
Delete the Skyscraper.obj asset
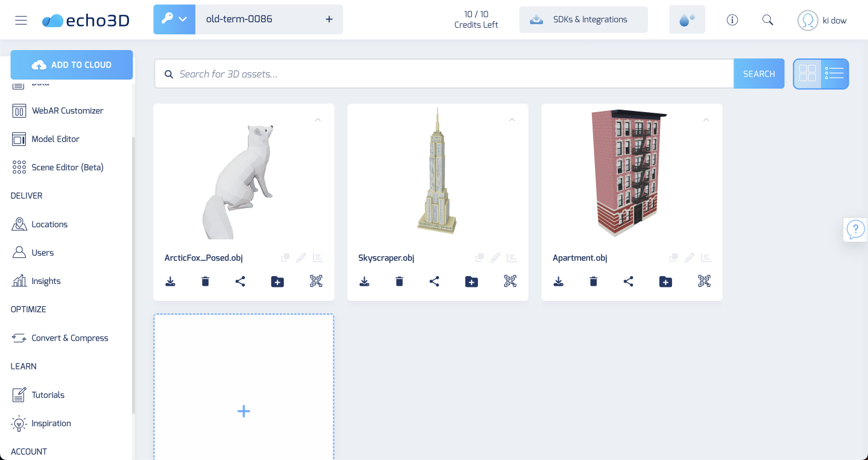399,281
